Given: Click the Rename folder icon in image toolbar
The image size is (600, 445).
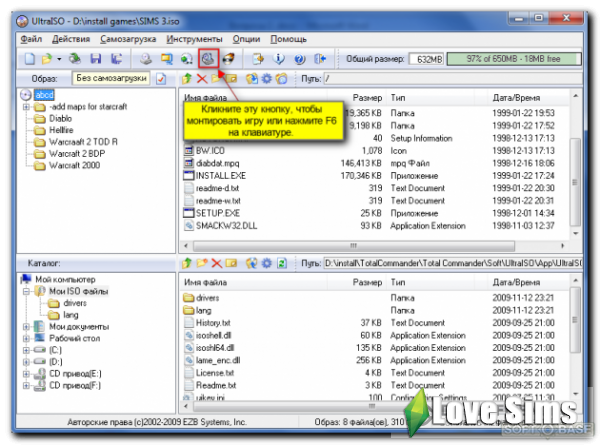Looking at the screenshot, I should pos(231,78).
